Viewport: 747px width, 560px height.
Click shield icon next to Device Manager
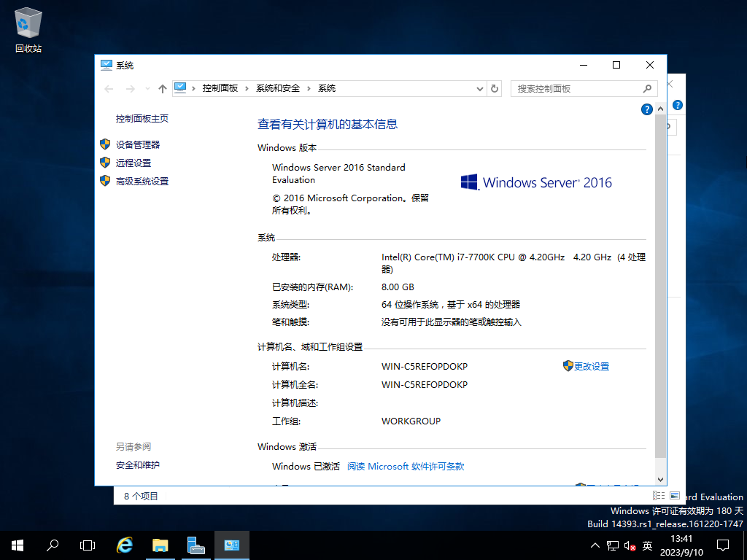pyautogui.click(x=105, y=144)
